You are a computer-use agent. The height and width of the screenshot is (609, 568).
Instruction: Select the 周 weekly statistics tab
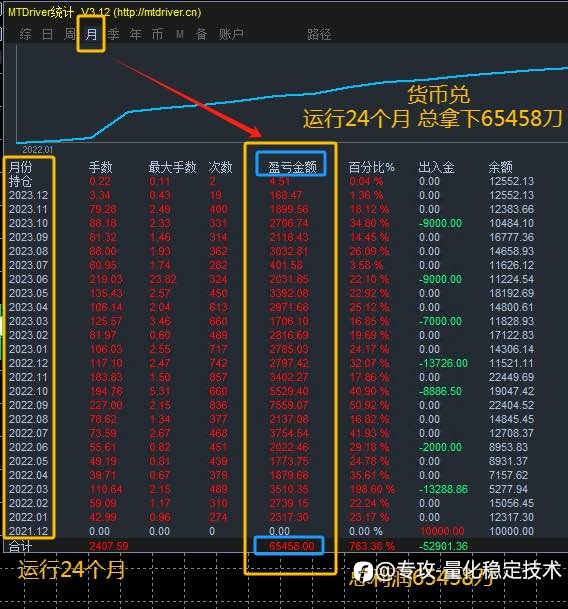(70, 34)
